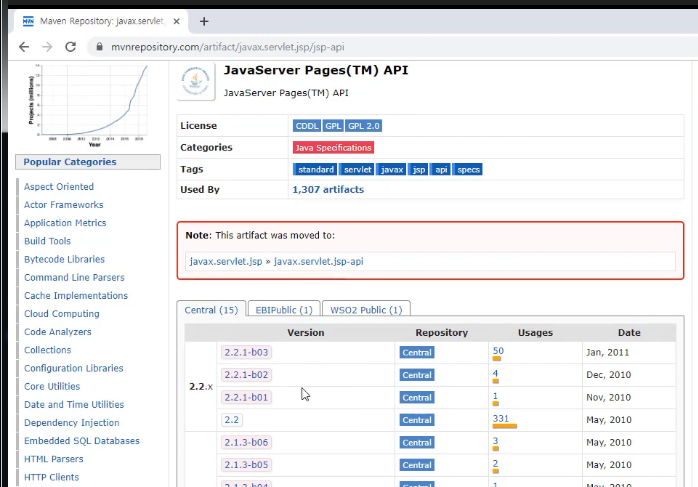Click Central badge in 2.2 row
This screenshot has width=698, height=487.
tap(417, 420)
